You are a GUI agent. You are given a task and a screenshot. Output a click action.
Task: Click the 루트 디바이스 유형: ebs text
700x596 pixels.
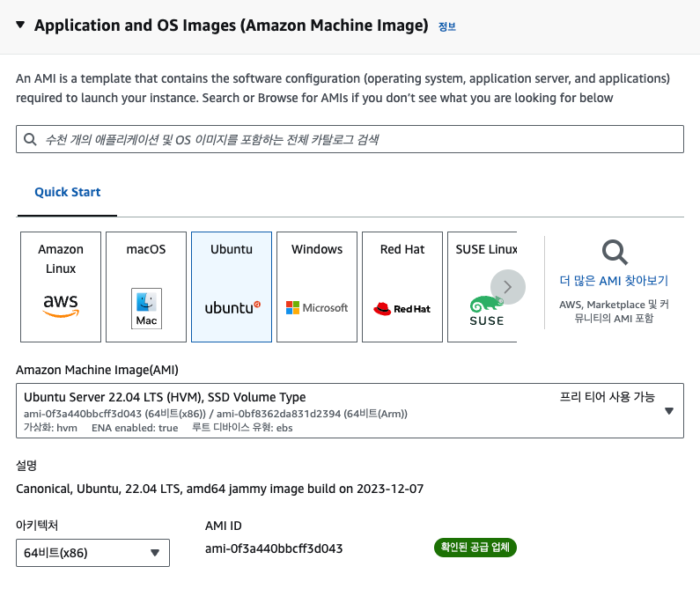(x=242, y=428)
